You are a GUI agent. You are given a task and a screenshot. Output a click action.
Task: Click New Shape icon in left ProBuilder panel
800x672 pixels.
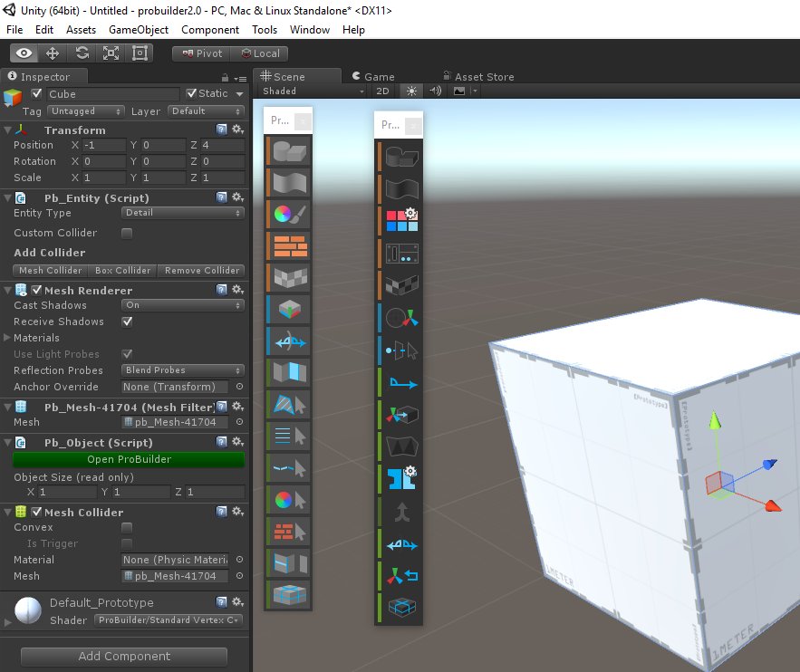click(289, 151)
